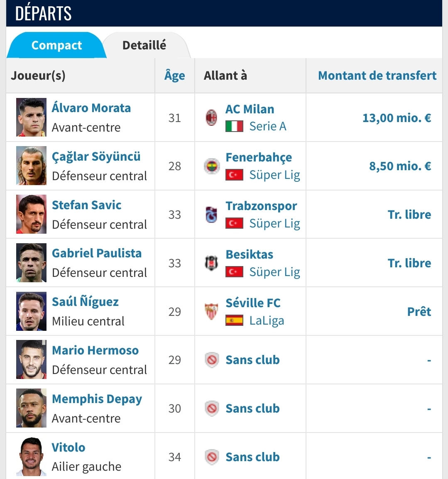Click the Sans club icon for Memphis Depay
This screenshot has width=448, height=479.
pos(212,408)
